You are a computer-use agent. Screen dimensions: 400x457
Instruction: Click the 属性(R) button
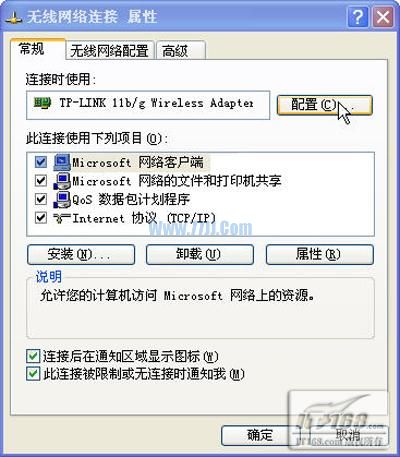[x=320, y=255]
